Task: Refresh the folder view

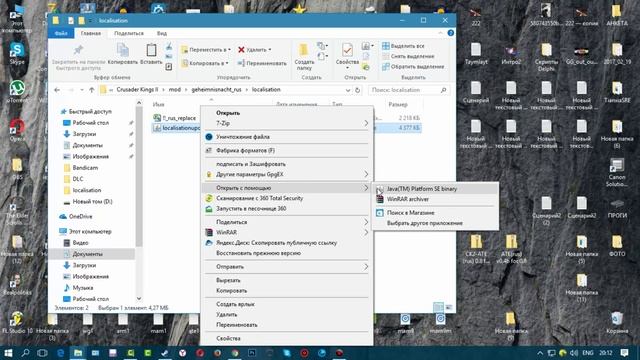Action: [x=358, y=90]
